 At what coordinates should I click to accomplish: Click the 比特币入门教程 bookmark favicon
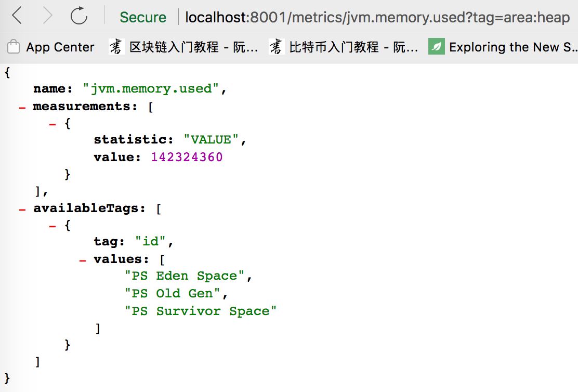tap(277, 47)
